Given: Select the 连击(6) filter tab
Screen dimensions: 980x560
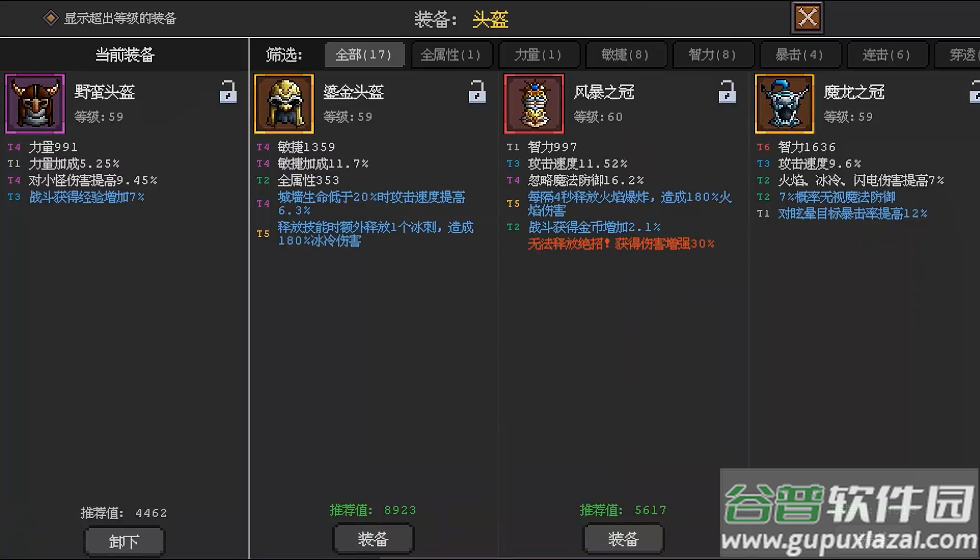Looking at the screenshot, I should click(887, 55).
